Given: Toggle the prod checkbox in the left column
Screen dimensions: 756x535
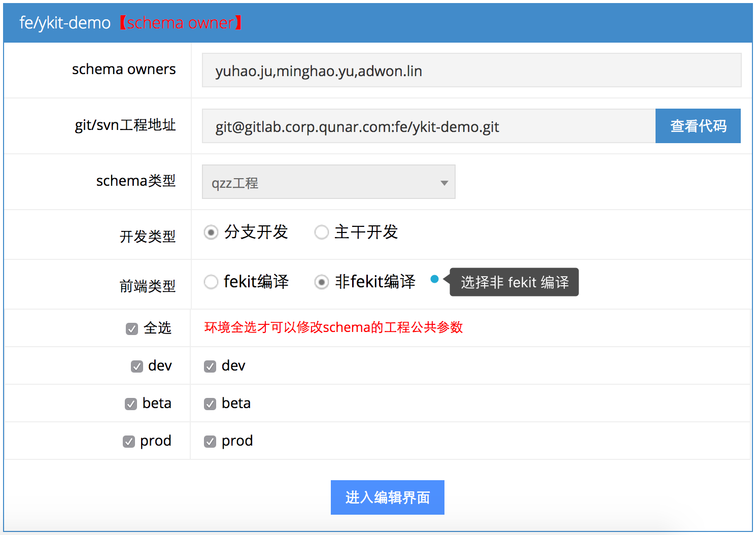Looking at the screenshot, I should [x=128, y=441].
